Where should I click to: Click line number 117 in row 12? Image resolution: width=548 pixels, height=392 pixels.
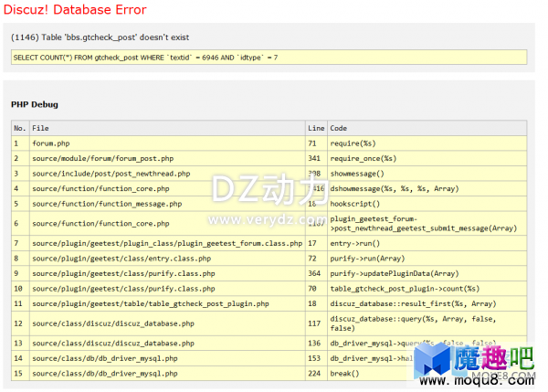314,323
